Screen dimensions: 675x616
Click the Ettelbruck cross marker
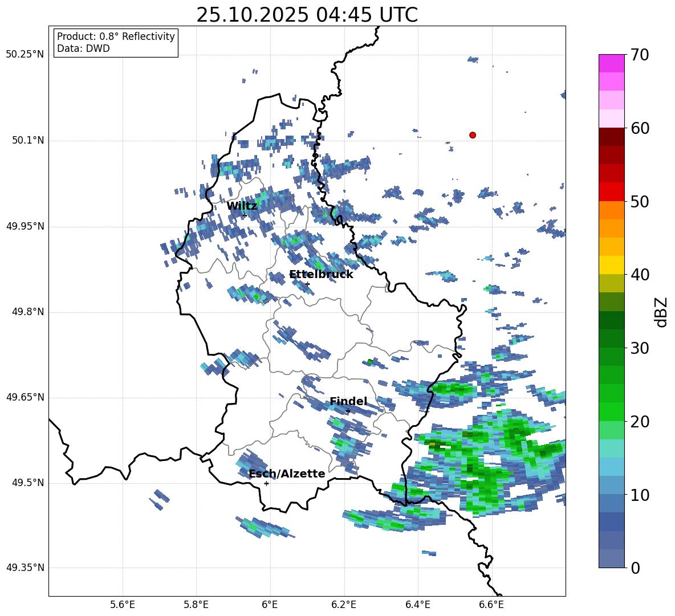pyautogui.click(x=307, y=284)
